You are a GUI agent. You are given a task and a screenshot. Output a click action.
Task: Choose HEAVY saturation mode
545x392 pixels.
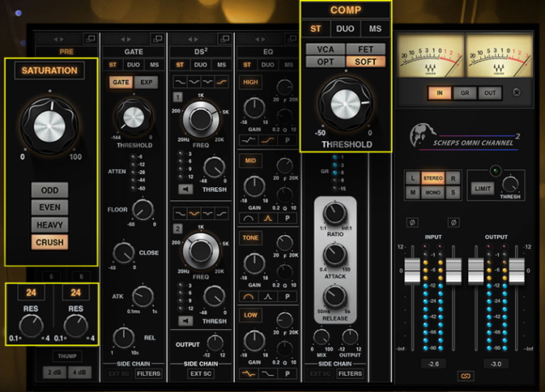(x=50, y=225)
